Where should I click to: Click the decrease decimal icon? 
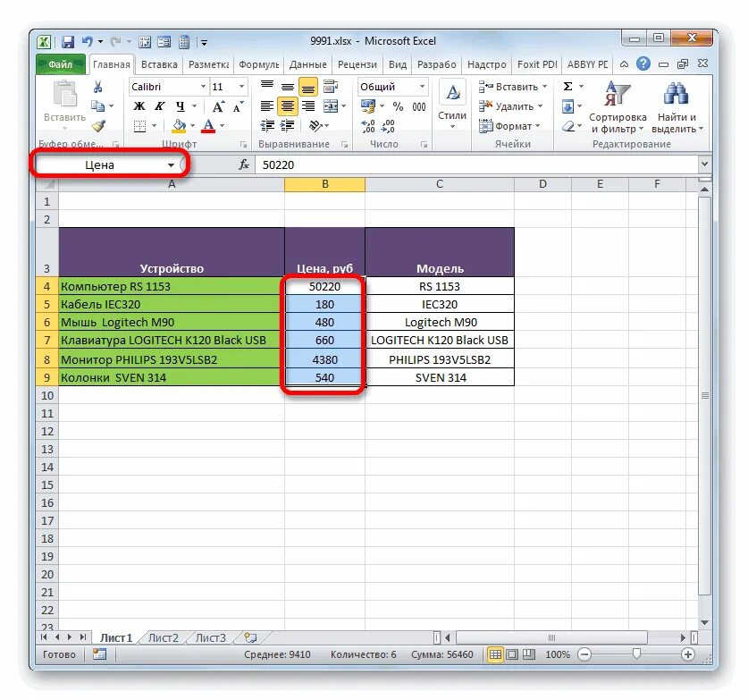click(388, 126)
